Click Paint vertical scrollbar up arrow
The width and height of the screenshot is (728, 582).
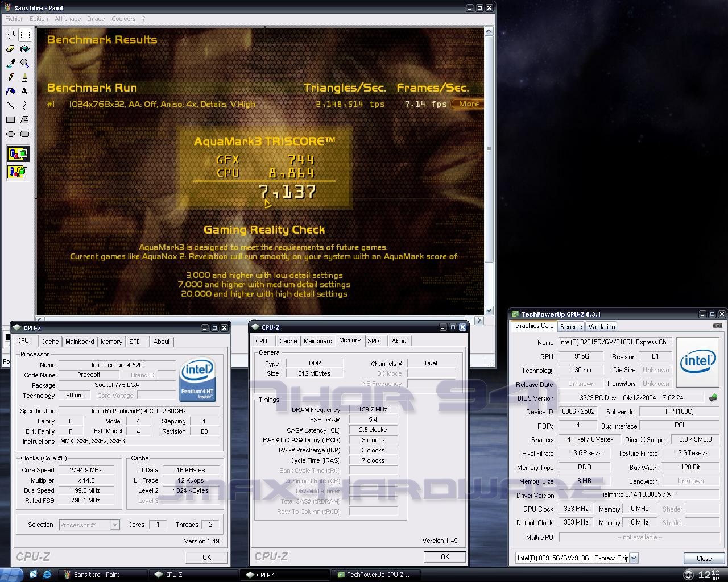(x=489, y=32)
